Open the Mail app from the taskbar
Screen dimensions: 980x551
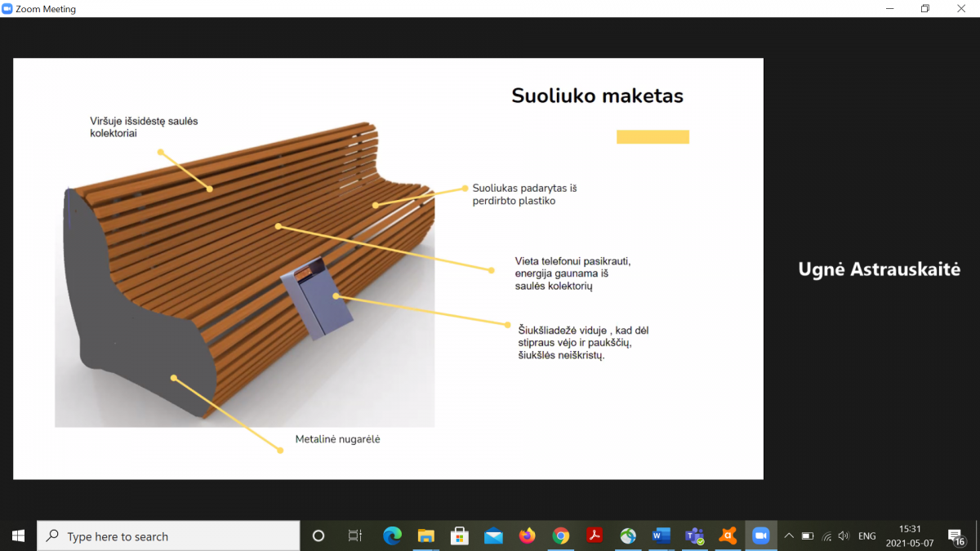(x=493, y=536)
